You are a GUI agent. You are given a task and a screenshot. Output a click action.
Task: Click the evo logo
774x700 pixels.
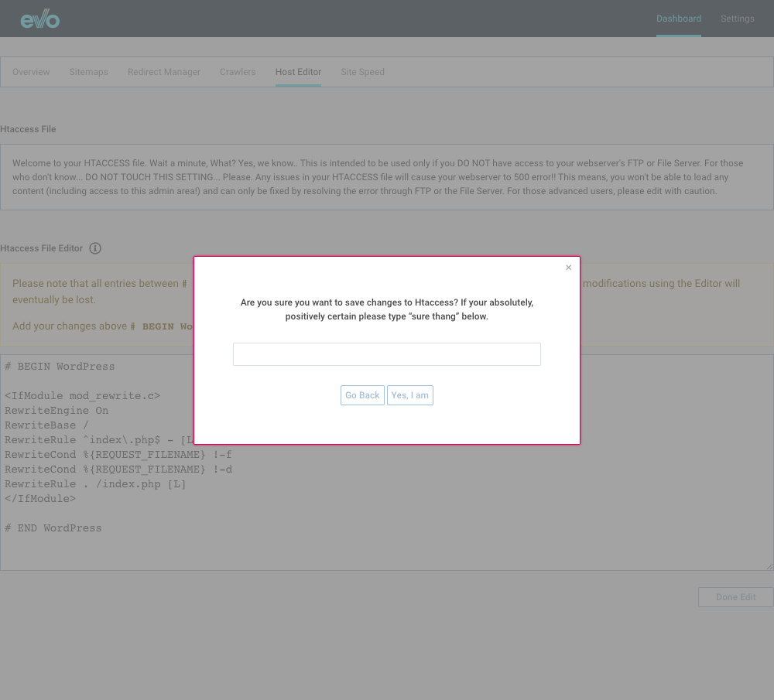40,19
